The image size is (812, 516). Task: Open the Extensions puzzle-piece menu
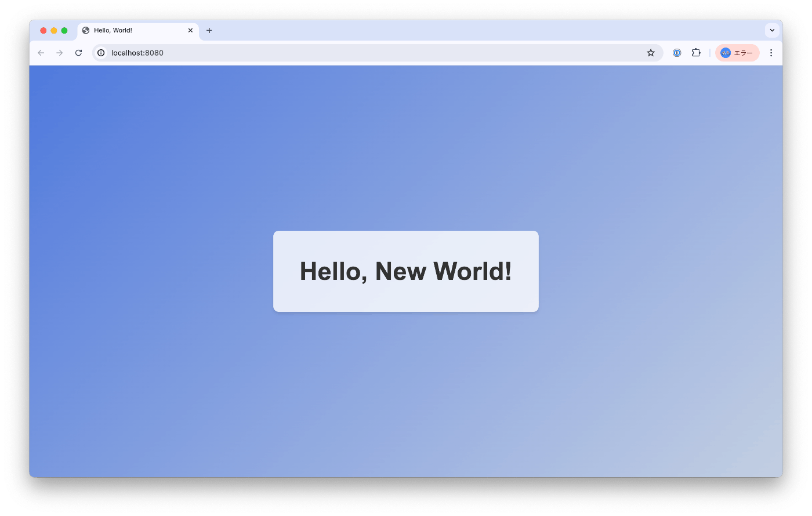coord(696,53)
